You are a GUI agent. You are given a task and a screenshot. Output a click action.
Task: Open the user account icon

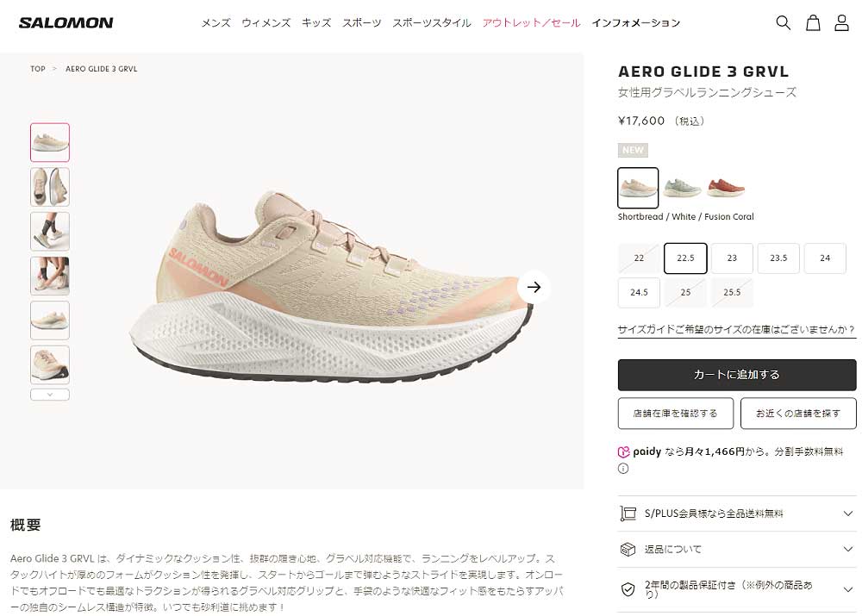(x=841, y=22)
